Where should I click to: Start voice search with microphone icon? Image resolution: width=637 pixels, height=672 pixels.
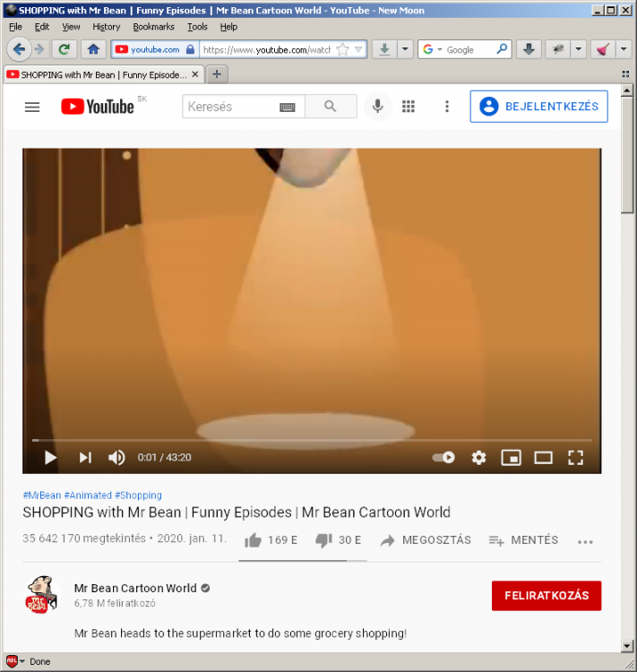click(x=378, y=107)
